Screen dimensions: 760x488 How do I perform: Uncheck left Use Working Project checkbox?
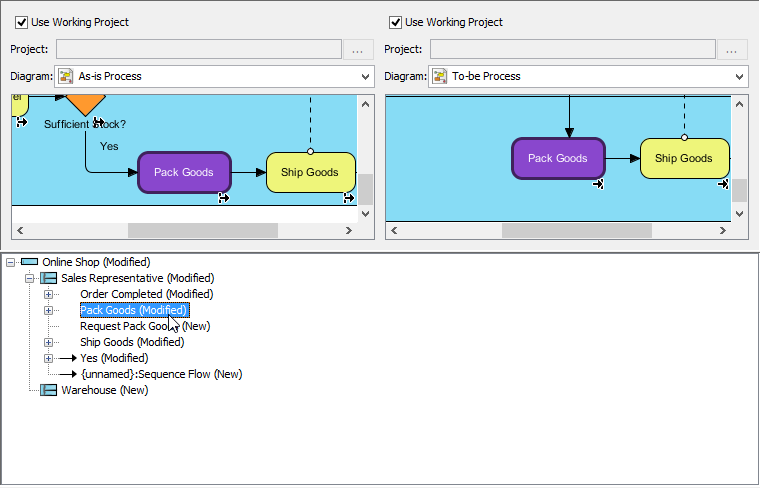(22, 22)
